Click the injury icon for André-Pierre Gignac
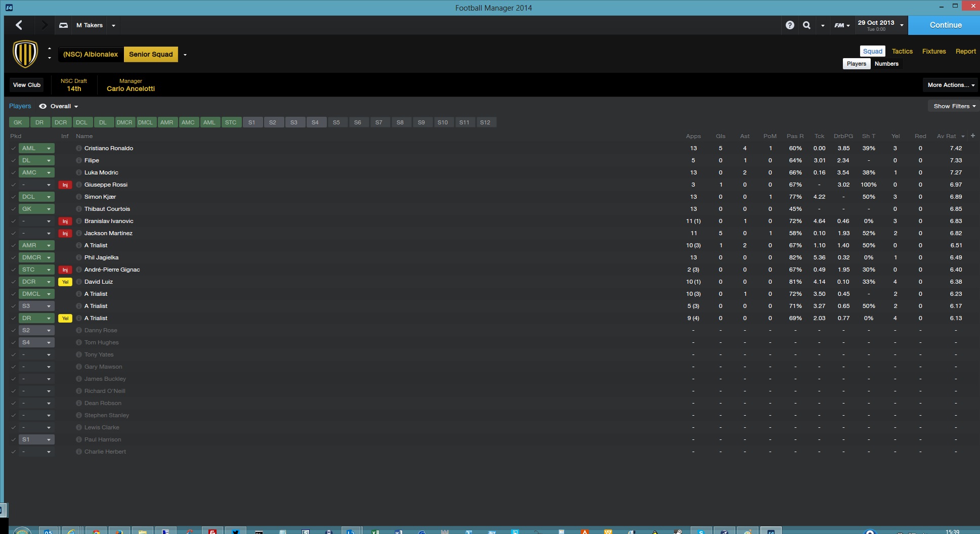Screen dimensions: 980x534 65,270
